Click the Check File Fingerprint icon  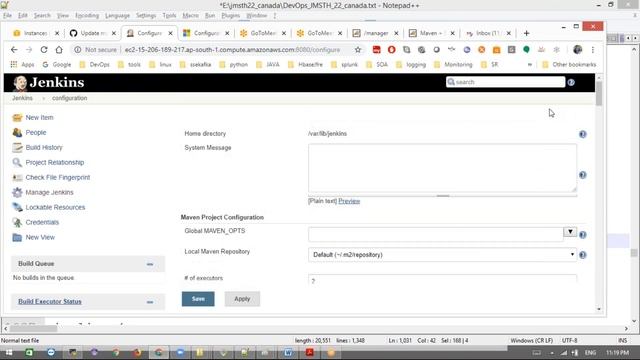coord(17,178)
